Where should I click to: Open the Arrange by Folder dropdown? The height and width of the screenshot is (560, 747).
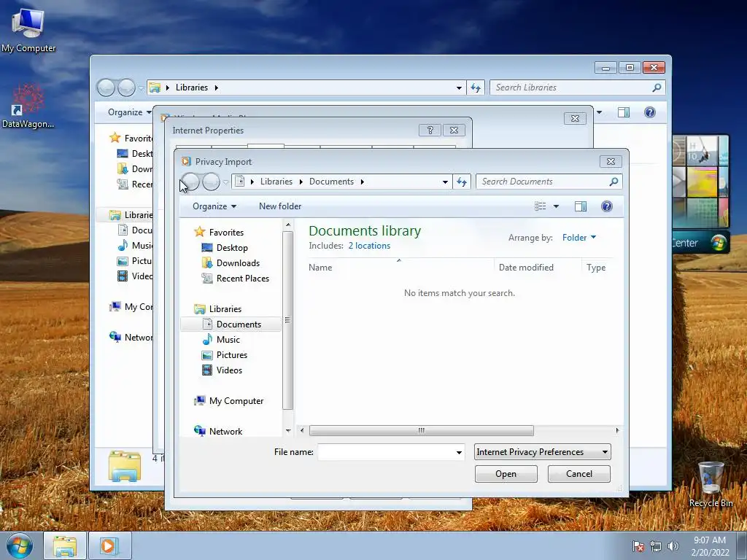click(x=578, y=237)
